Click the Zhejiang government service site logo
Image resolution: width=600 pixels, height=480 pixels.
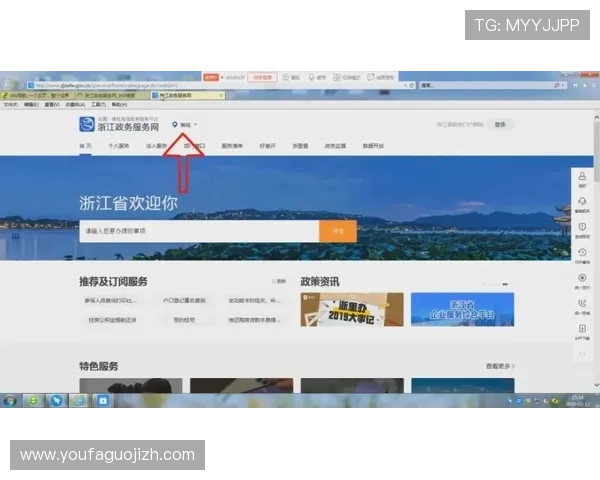tap(86, 124)
